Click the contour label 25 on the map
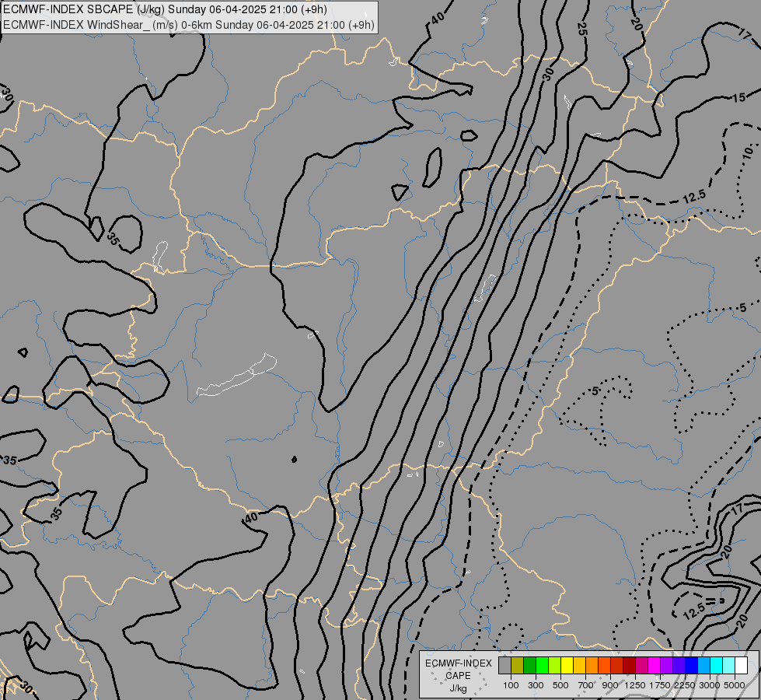The width and height of the screenshot is (761, 700). tap(582, 29)
